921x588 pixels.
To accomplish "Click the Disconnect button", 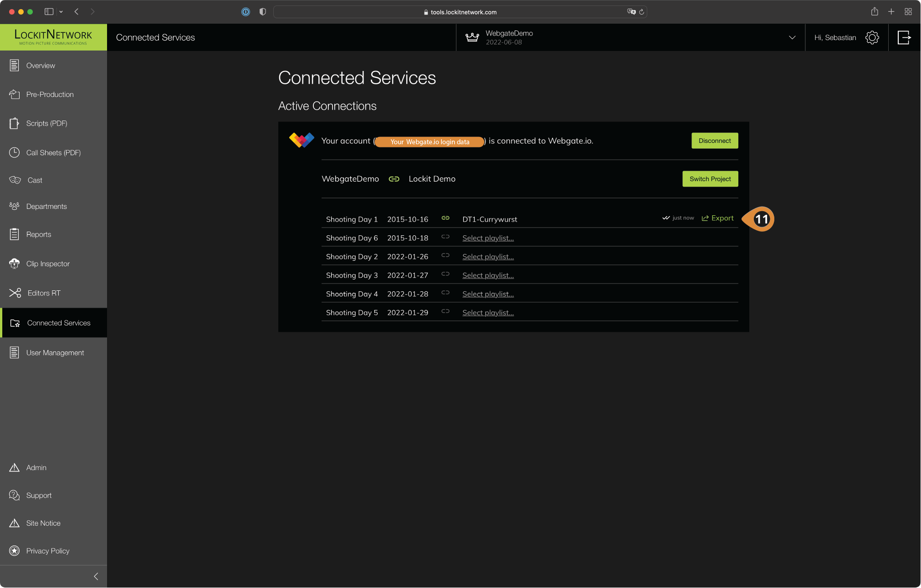I will click(715, 141).
